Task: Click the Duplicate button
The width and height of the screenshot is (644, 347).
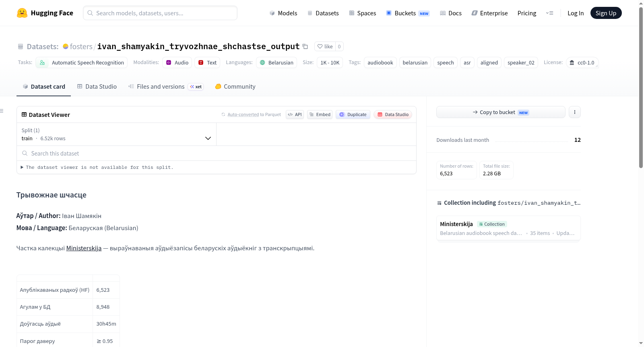Action: [x=353, y=114]
